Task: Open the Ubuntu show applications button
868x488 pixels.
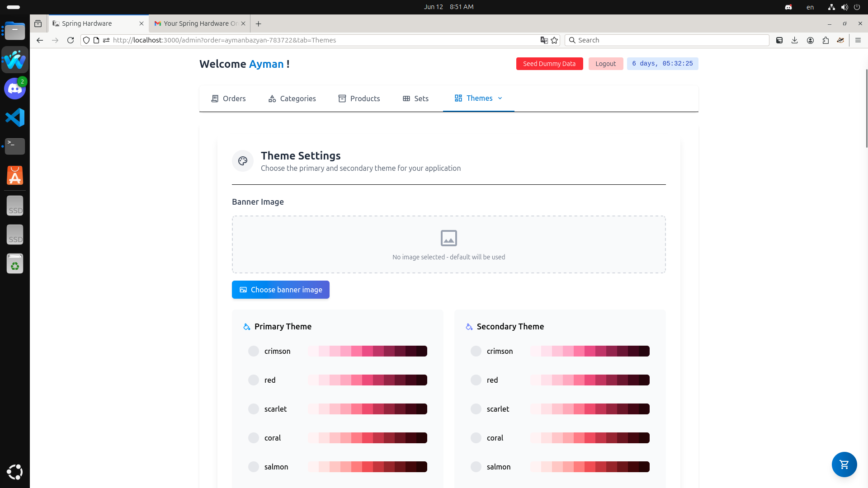Action: (15, 472)
